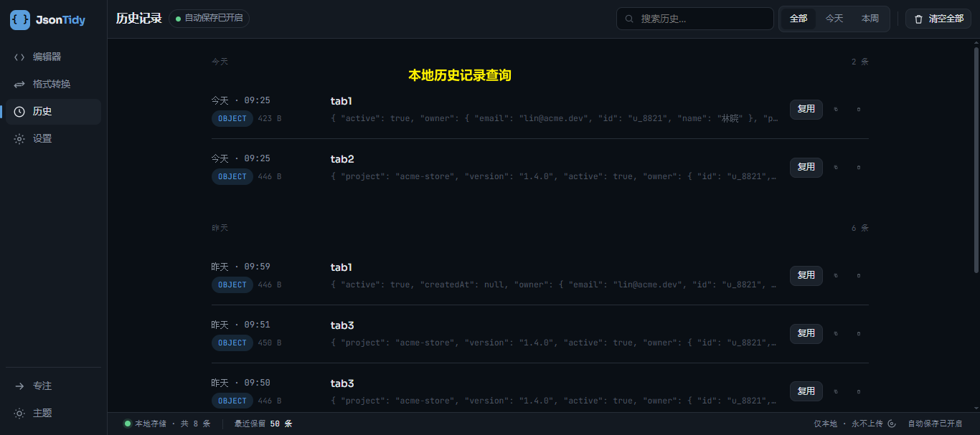Click the 450 B size on 09:51 tab3
980x435 pixels.
tap(269, 343)
